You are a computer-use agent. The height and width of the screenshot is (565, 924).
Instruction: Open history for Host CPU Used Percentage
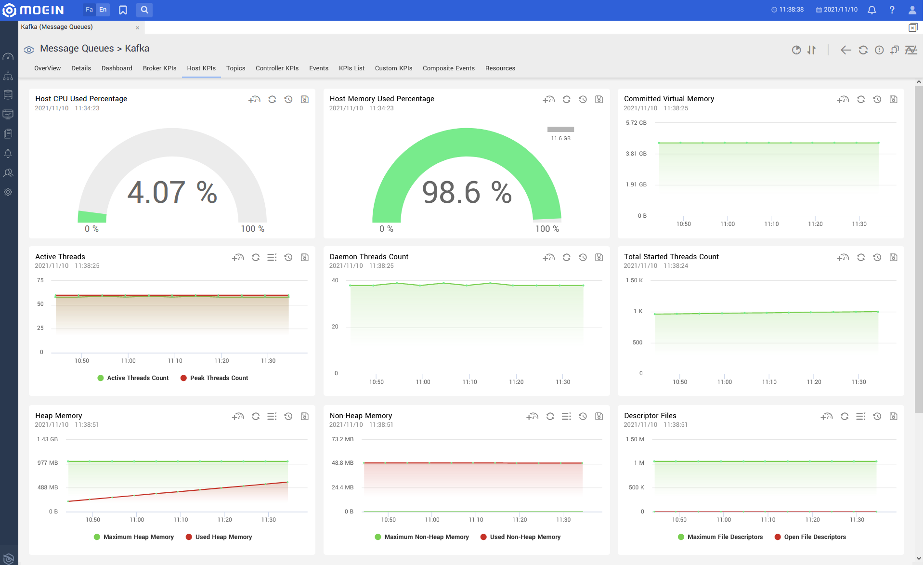(x=288, y=99)
